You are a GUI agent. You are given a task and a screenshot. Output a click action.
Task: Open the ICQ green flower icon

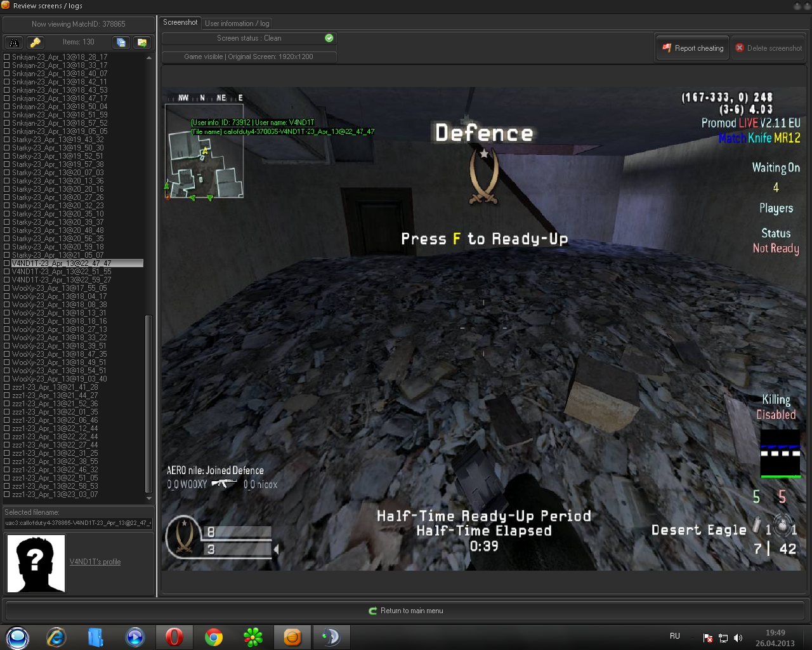[x=253, y=637]
